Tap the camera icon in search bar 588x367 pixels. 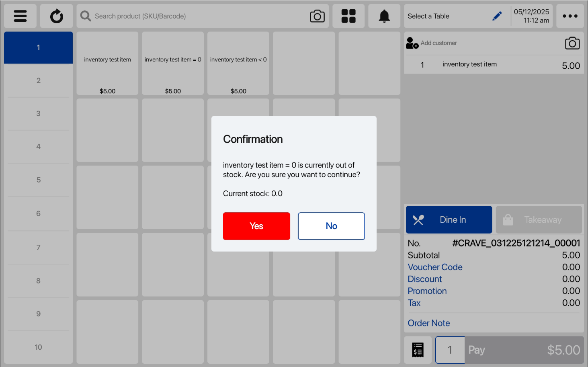(317, 16)
